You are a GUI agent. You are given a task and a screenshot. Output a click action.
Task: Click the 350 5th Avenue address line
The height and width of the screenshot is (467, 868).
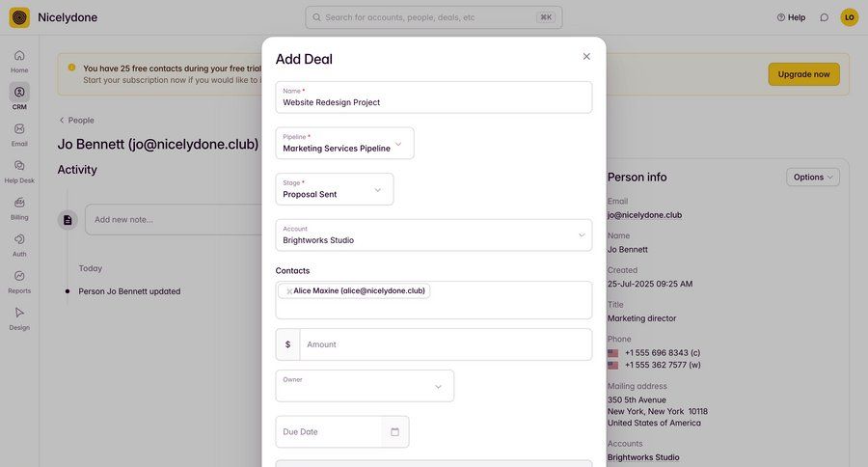(x=637, y=400)
